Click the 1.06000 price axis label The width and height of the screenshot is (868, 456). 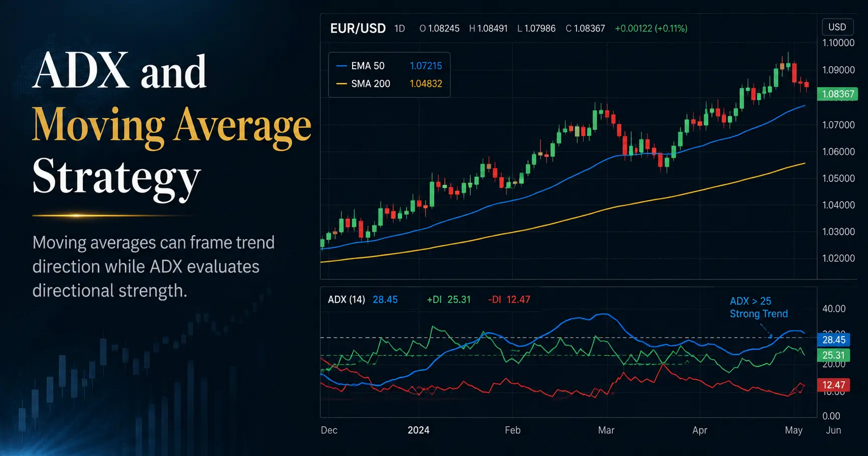click(x=838, y=151)
